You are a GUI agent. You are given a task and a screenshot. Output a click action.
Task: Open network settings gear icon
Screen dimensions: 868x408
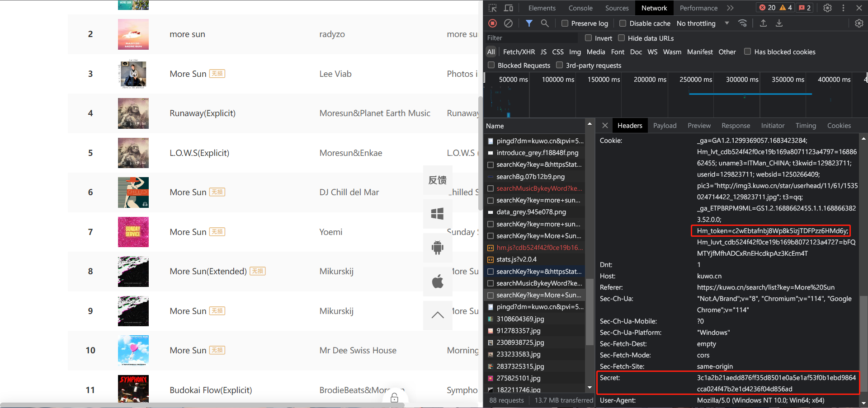[x=859, y=23]
